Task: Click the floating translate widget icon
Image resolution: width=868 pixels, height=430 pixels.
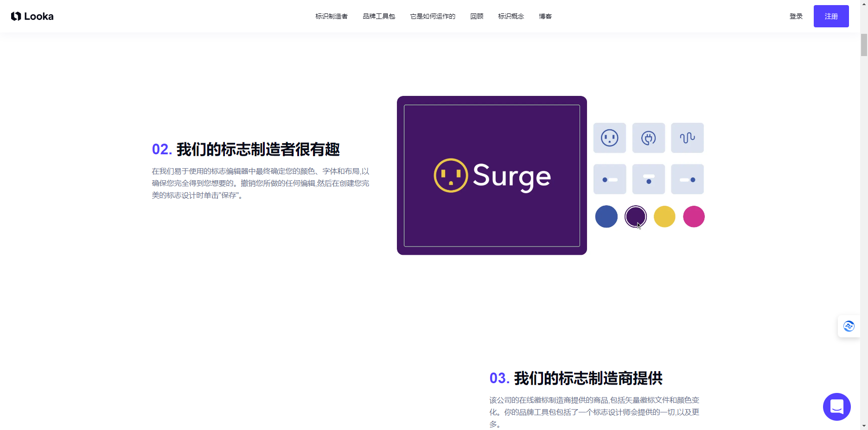Action: tap(849, 326)
